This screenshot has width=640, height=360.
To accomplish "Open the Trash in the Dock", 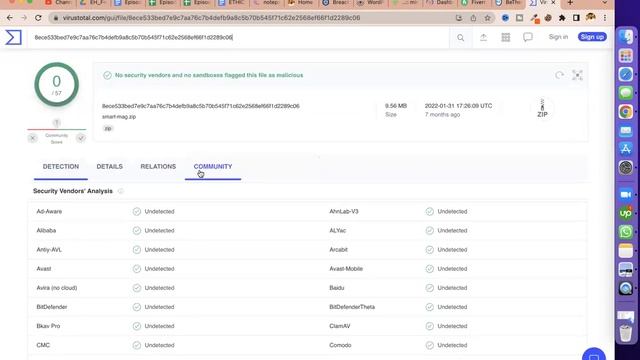I will (x=626, y=332).
